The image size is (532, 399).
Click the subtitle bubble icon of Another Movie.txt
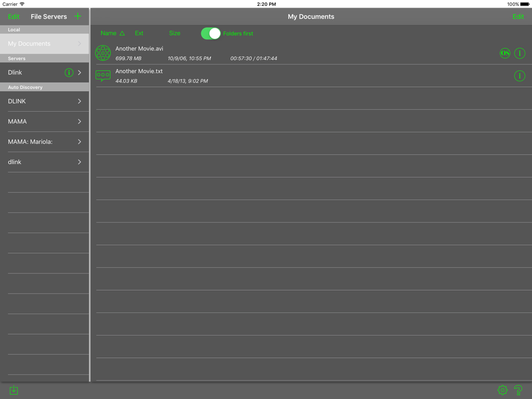(x=103, y=76)
